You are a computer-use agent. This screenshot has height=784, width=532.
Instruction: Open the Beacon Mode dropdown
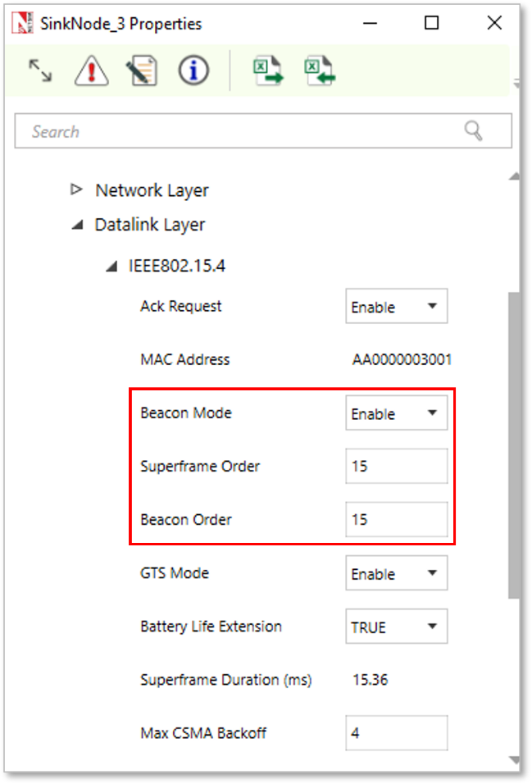pos(396,413)
